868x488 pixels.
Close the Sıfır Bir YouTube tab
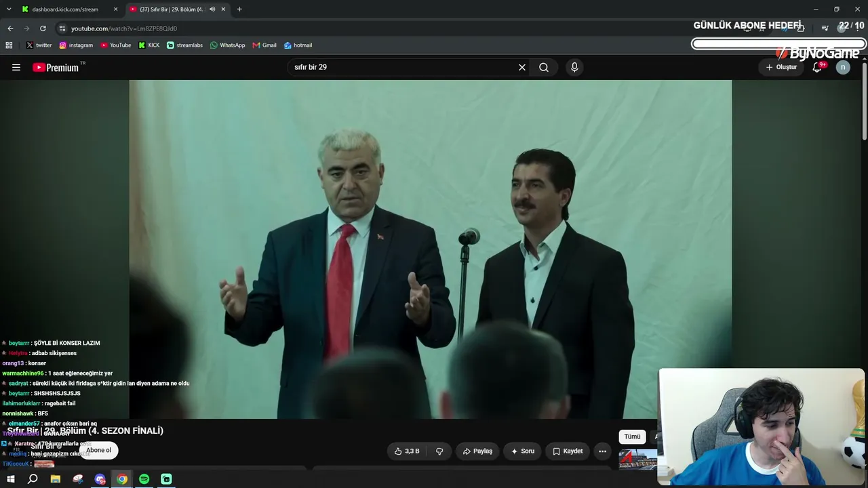(x=224, y=9)
